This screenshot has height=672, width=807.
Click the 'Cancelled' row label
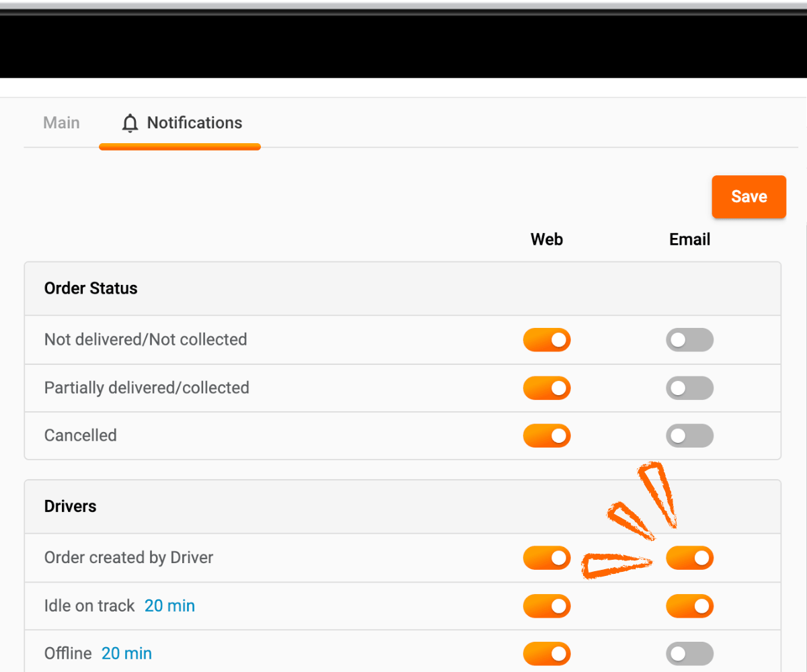tap(81, 435)
